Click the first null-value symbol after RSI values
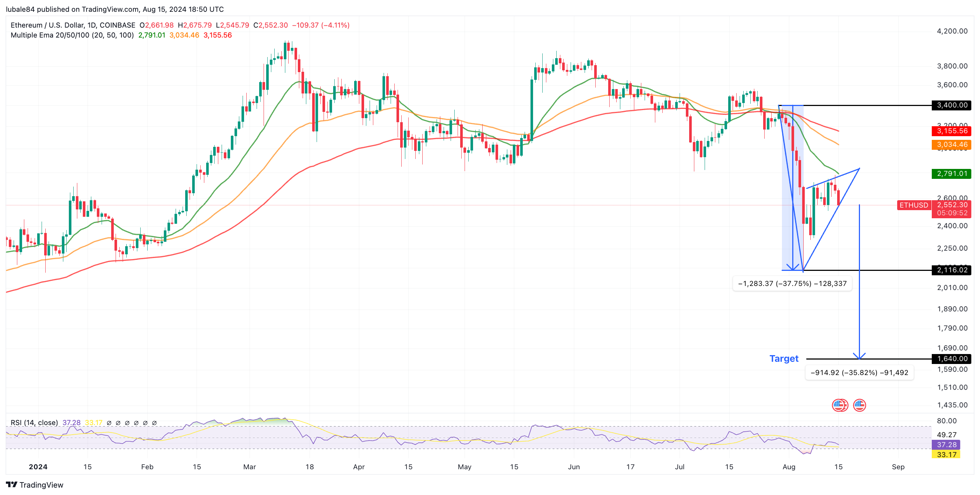This screenshot has width=980, height=495. pyautogui.click(x=109, y=423)
